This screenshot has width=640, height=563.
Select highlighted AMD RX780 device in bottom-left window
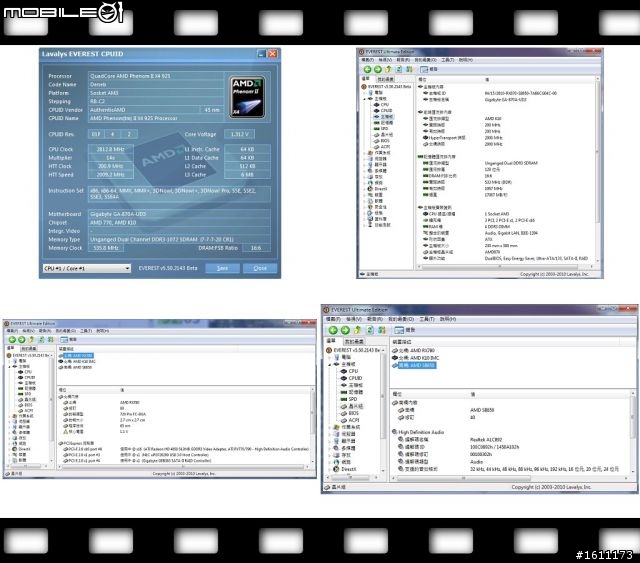[78, 356]
